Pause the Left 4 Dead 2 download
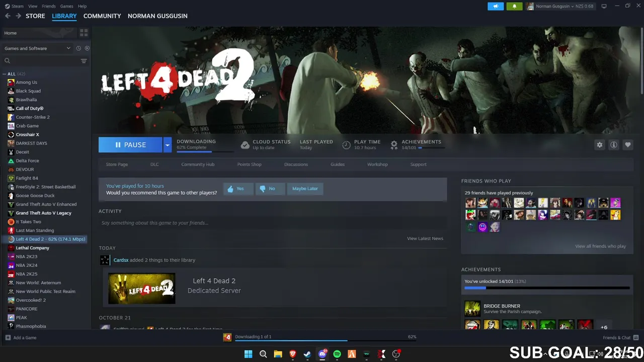Image resolution: width=644 pixels, height=362 pixels. point(130,145)
